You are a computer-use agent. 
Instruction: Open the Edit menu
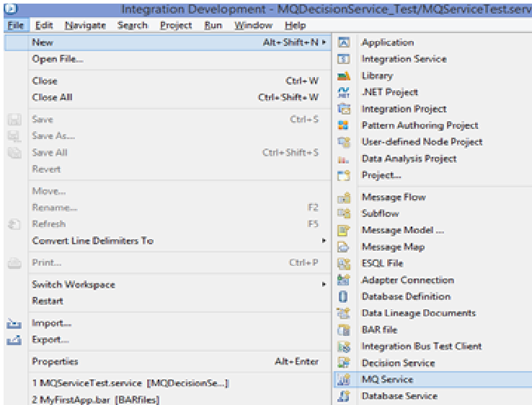point(44,25)
